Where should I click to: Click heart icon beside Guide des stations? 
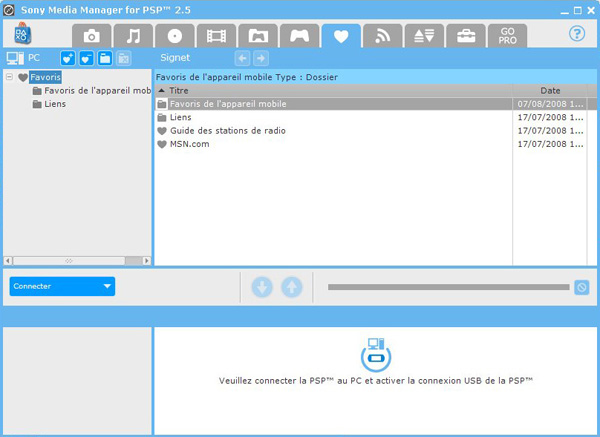(162, 131)
